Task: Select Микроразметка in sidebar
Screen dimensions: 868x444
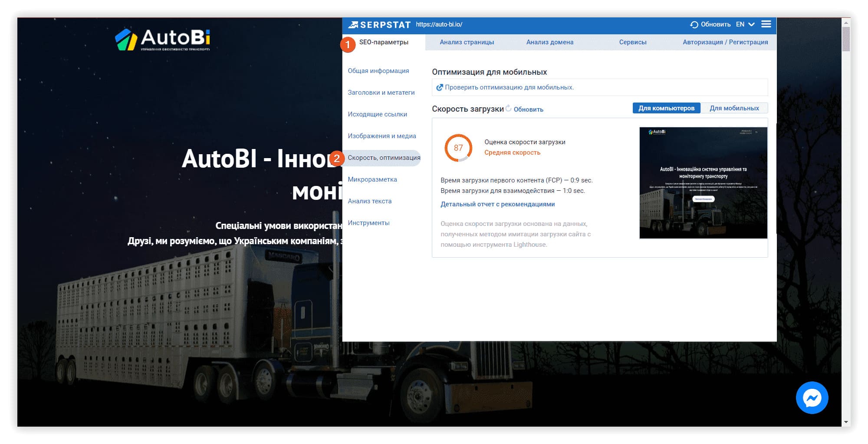Action: (x=372, y=179)
